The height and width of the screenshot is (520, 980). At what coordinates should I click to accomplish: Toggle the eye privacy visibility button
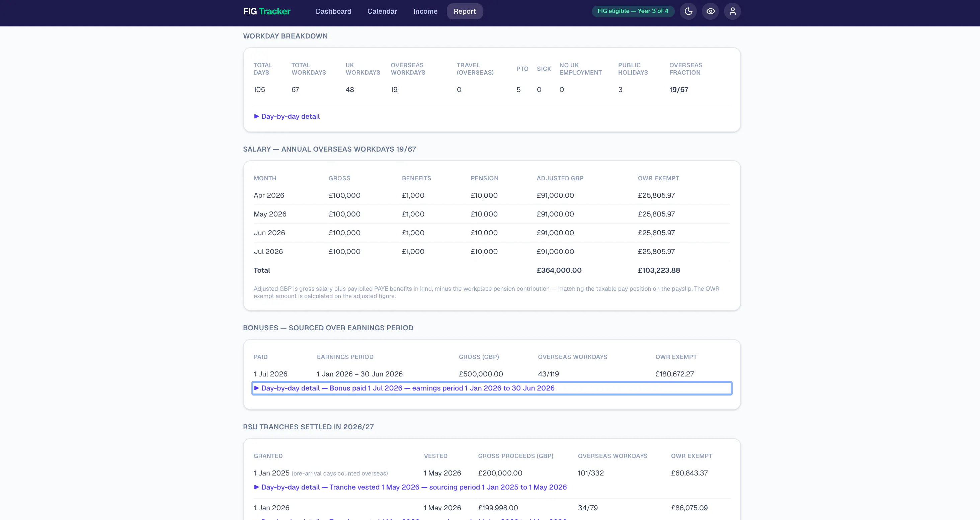710,11
